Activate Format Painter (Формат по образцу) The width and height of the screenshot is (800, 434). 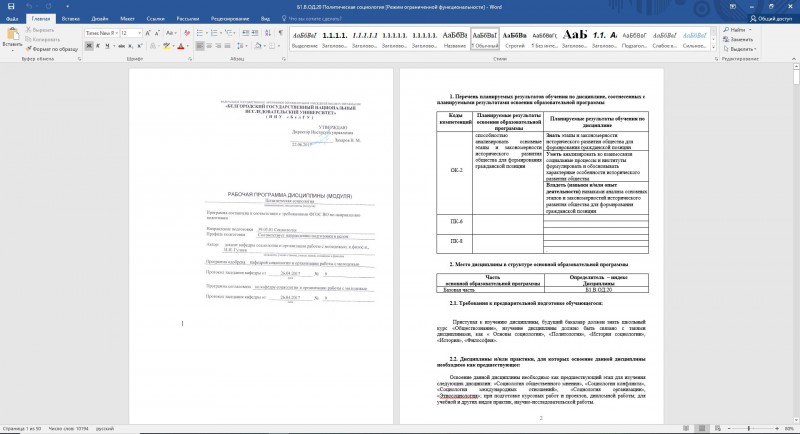(52, 49)
